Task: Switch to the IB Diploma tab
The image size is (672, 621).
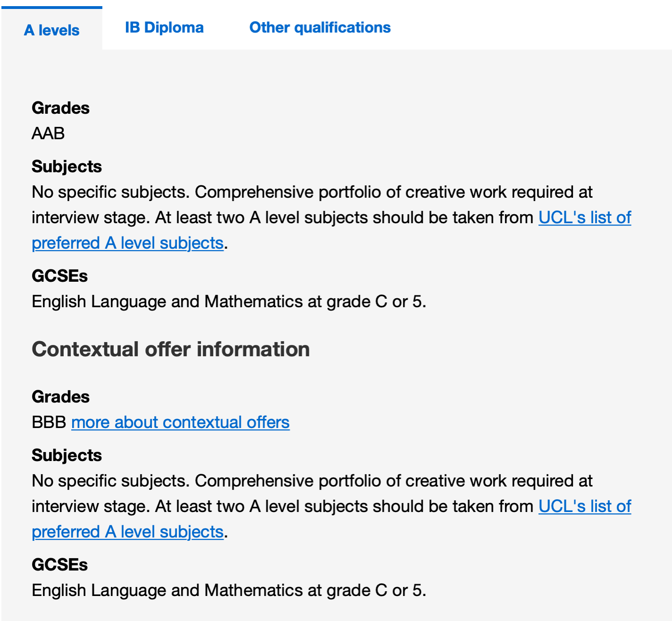Action: [164, 27]
